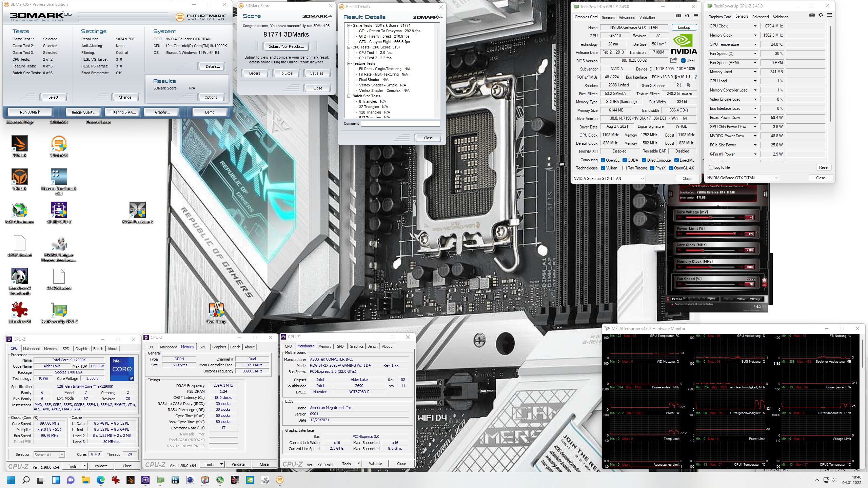This screenshot has width=868, height=488.
Task: Switch to Advanced tab in GPU-Z Graphics Card window
Action: [627, 18]
